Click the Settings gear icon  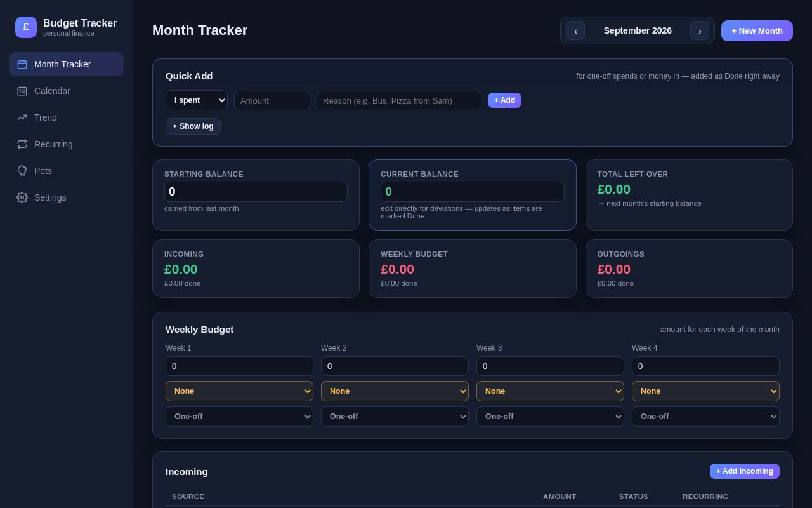[x=22, y=197]
